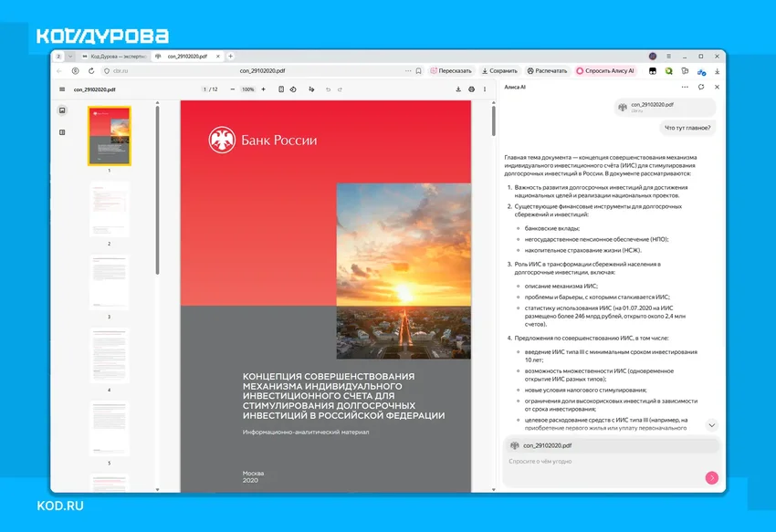The width and height of the screenshot is (776, 532).
Task: Open PDF viewer more options menu
Action: 485,89
